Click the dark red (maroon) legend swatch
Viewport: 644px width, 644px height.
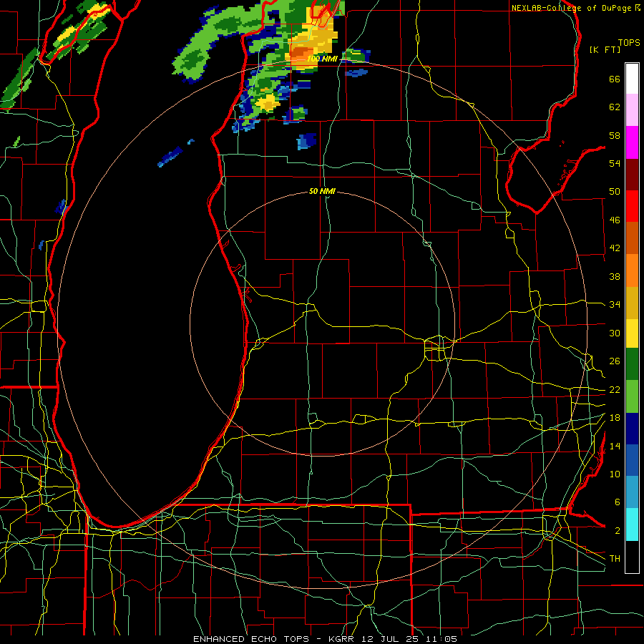click(x=632, y=174)
